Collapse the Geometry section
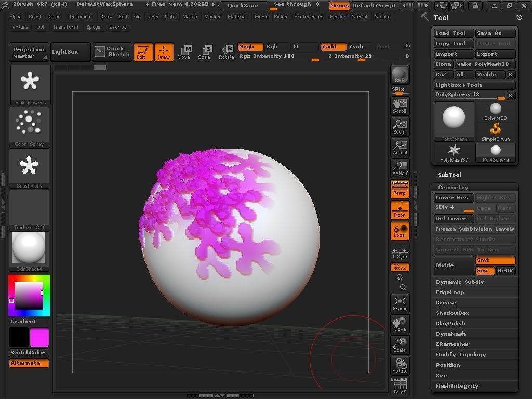Image resolution: width=532 pixels, height=399 pixels. coord(453,187)
